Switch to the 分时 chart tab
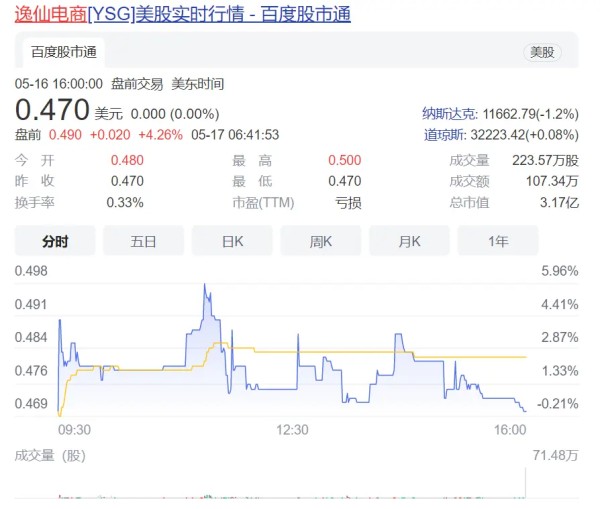 [x=55, y=241]
